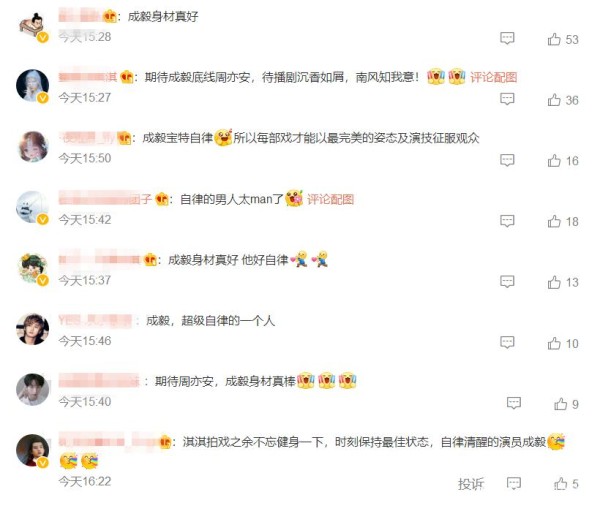Open avatar of the 15:46 commenter
This screenshot has height=511, width=600.
point(33,329)
